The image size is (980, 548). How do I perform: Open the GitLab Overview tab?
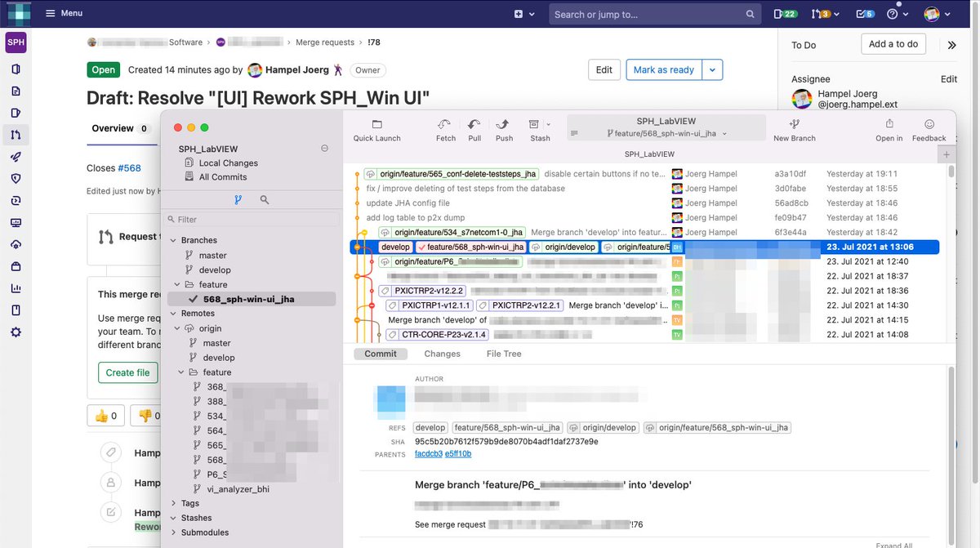click(x=121, y=128)
